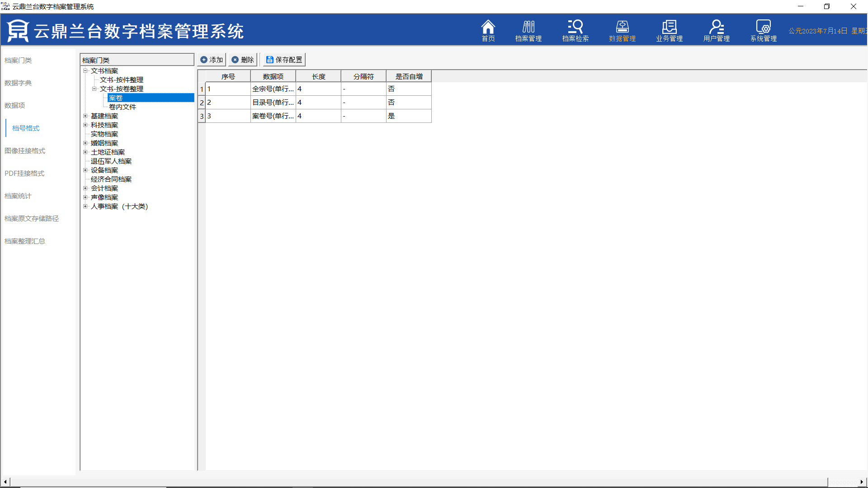868x488 pixels.
Task: Collapse the 文书-按卷整理 node
Action: click(94, 89)
